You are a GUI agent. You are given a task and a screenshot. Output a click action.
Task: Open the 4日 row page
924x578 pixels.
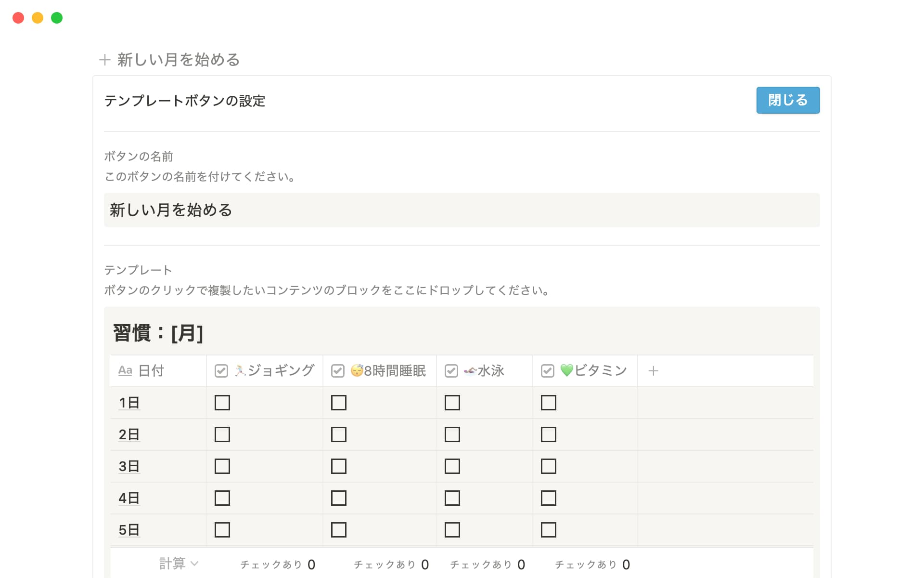[129, 498]
